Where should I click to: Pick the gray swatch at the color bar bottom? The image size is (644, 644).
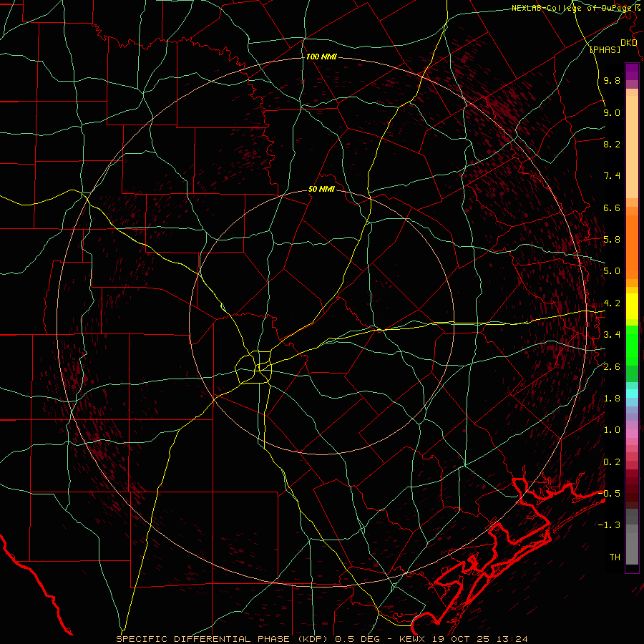tap(632, 548)
